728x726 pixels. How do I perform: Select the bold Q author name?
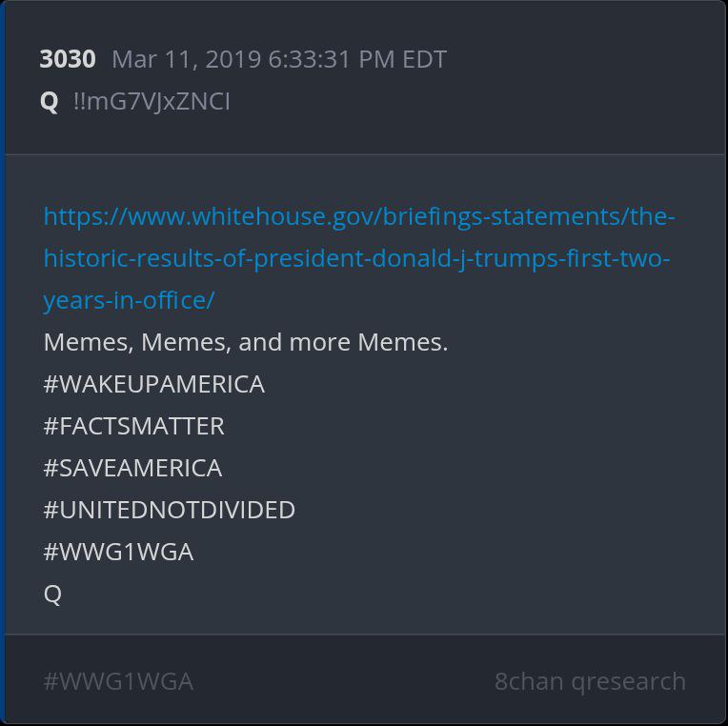[50, 101]
